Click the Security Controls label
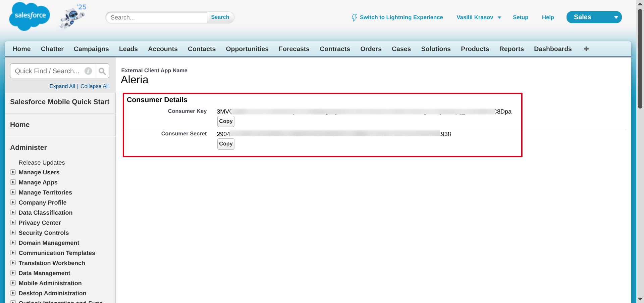 [44, 233]
